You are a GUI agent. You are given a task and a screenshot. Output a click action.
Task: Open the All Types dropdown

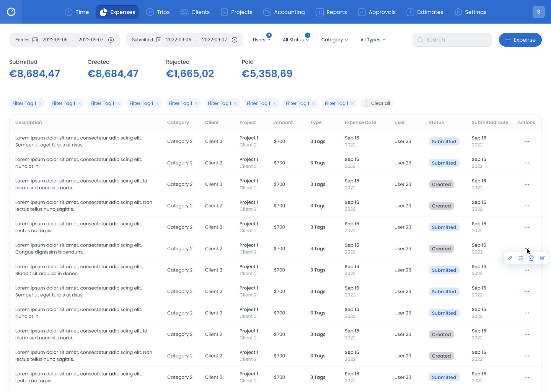point(373,40)
